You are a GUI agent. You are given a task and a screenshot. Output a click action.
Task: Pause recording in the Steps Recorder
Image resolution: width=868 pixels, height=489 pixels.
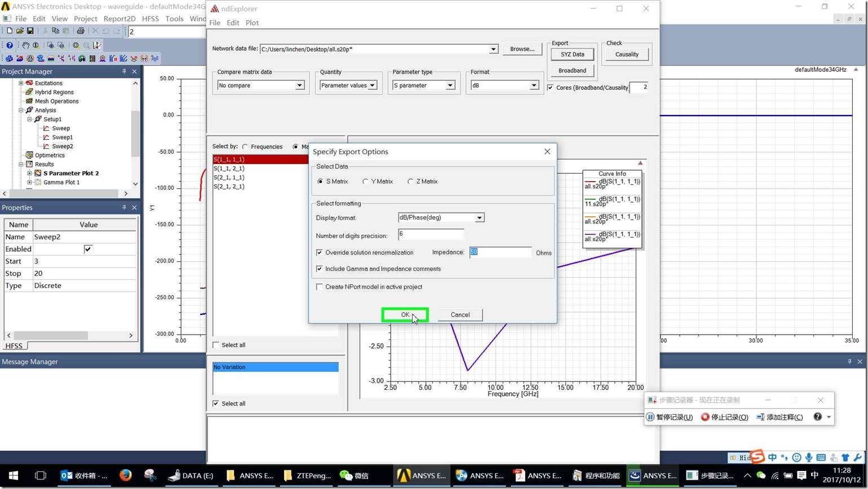pos(669,417)
